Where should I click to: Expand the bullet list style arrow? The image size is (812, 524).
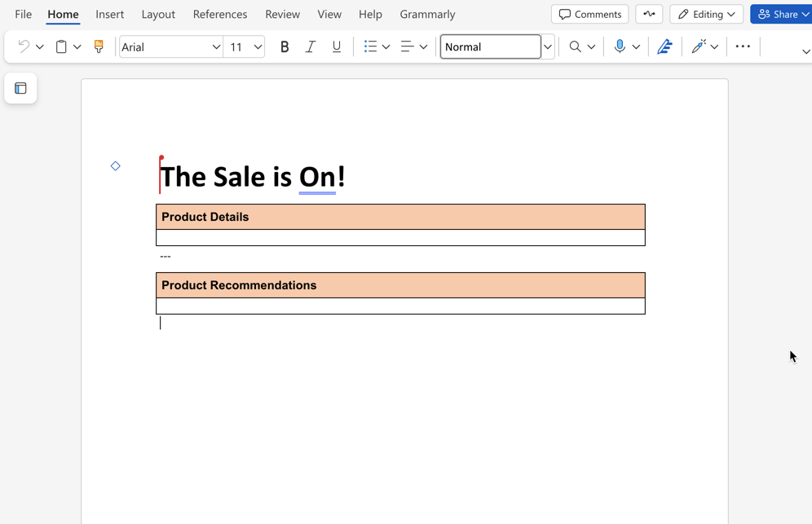[386, 47]
